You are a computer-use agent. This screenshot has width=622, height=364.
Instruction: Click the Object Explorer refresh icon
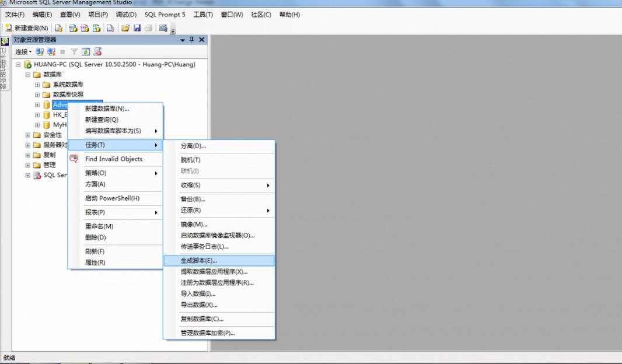pyautogui.click(x=86, y=52)
